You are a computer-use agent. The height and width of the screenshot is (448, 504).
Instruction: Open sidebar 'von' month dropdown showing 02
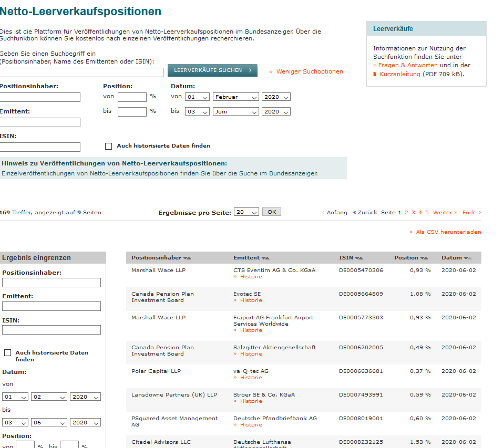[x=49, y=397]
